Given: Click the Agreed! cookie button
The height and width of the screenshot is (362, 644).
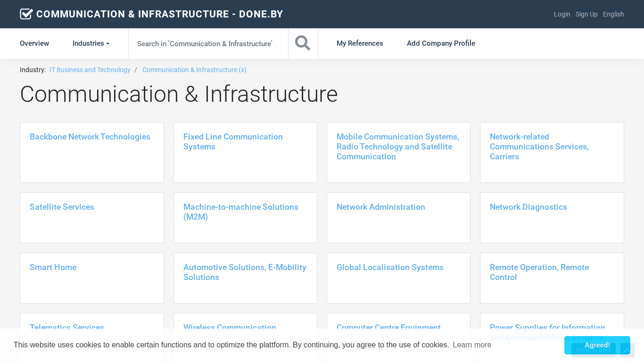Looking at the screenshot, I should pos(597,345).
